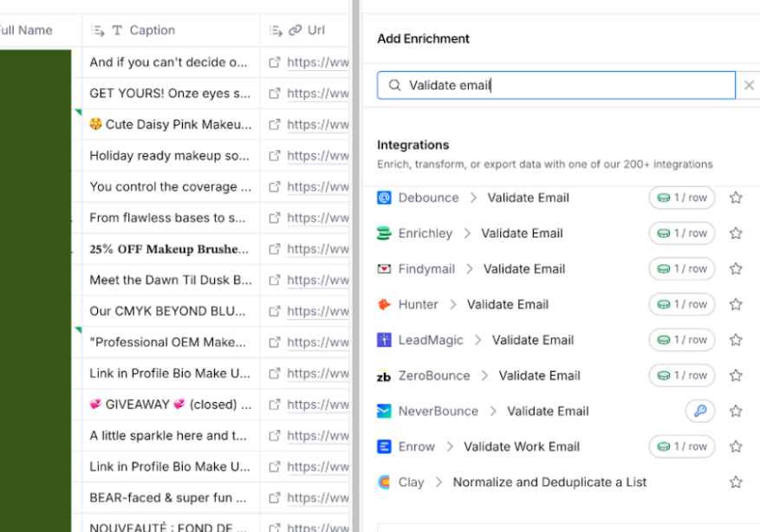
Task: Favorite the Debounce Validate Email integration
Action: [x=736, y=198]
